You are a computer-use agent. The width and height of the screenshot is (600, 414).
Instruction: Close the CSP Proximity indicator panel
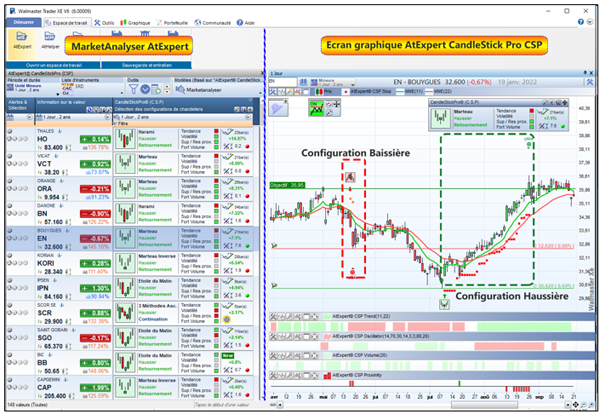coord(314,375)
